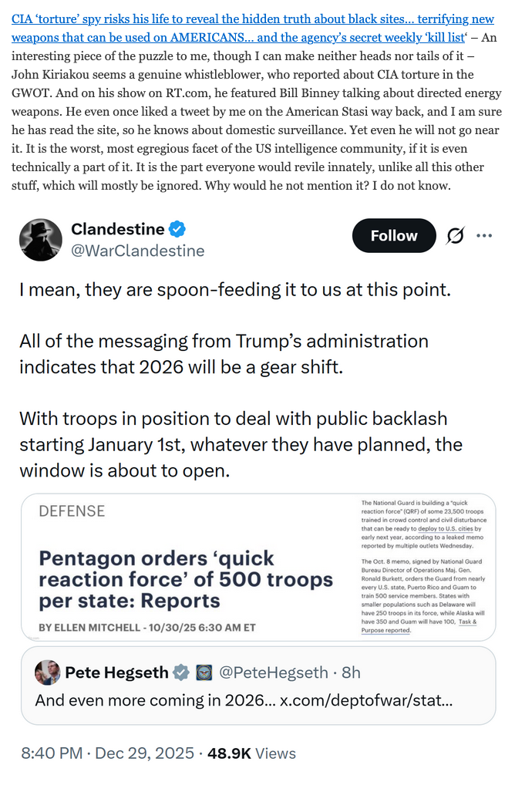The width and height of the screenshot is (532, 785).
Task: Click the Clandestine display name
Action: pyautogui.click(x=117, y=229)
